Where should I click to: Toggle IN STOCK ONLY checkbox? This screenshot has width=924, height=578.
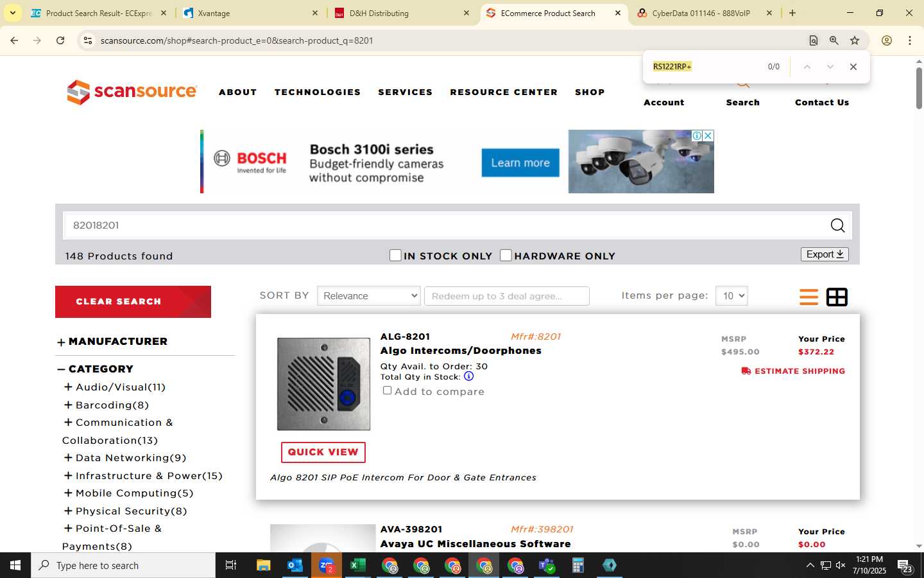point(395,255)
